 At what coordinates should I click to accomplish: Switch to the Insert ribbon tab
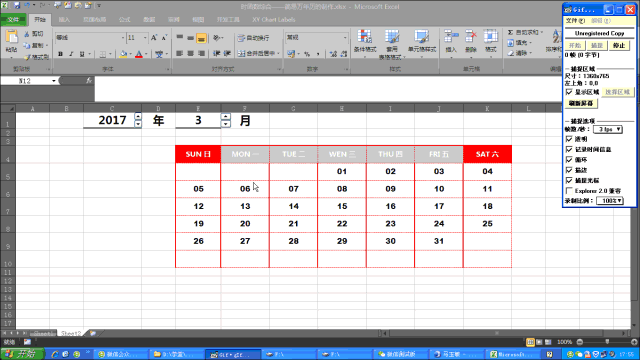pyautogui.click(x=64, y=20)
